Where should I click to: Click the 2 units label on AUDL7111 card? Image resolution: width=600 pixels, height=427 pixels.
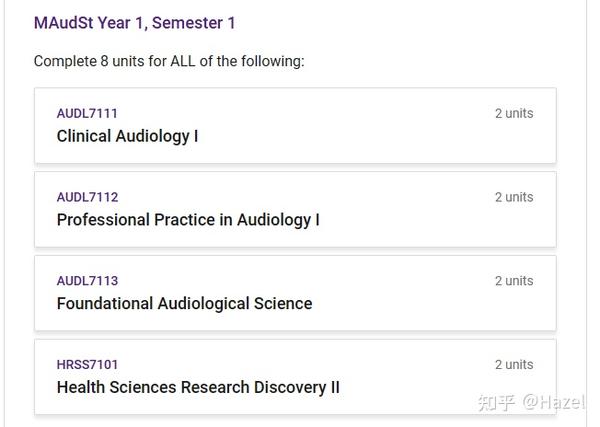tap(514, 114)
